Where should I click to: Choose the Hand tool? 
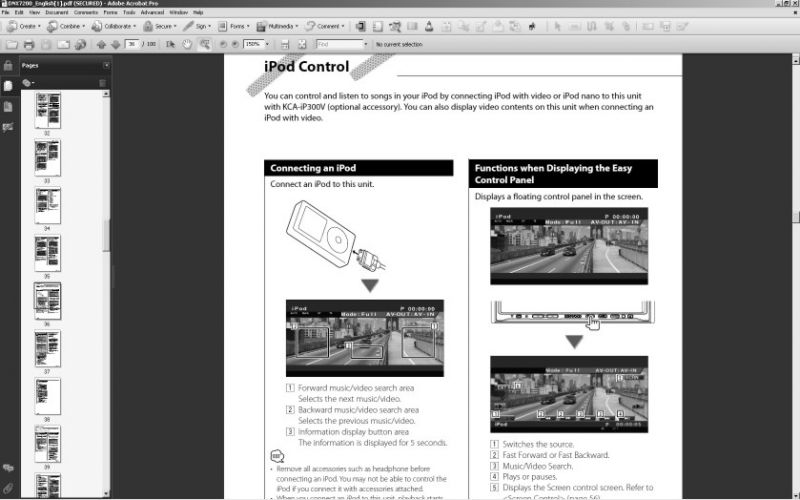[x=187, y=44]
